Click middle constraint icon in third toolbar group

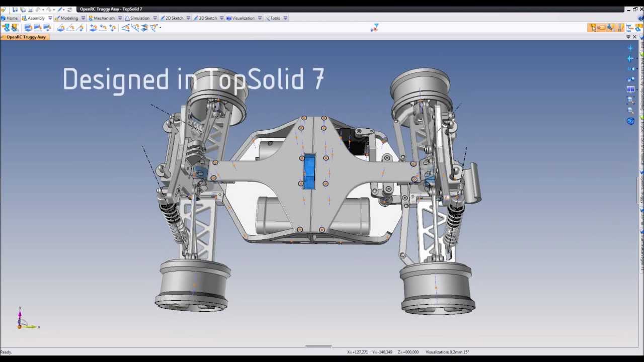tap(70, 28)
